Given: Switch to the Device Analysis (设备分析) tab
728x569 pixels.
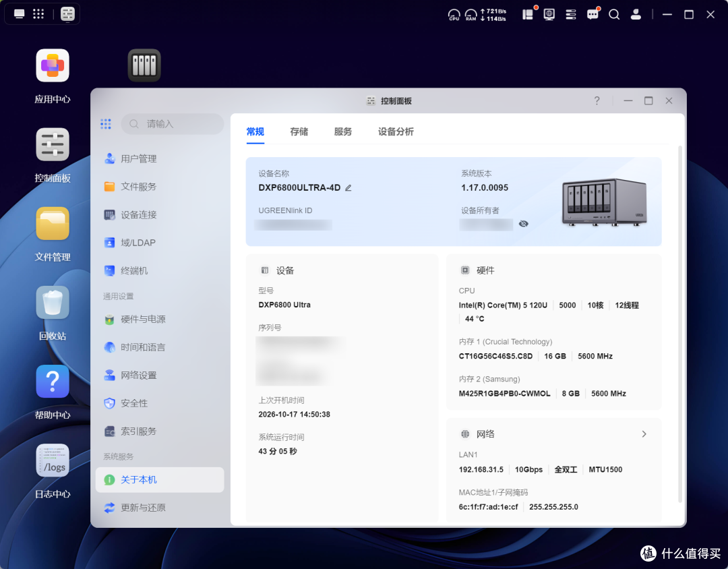Looking at the screenshot, I should 396,132.
